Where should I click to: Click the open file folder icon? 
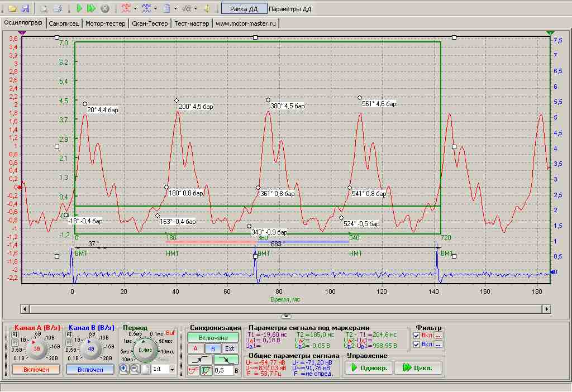tap(12, 9)
